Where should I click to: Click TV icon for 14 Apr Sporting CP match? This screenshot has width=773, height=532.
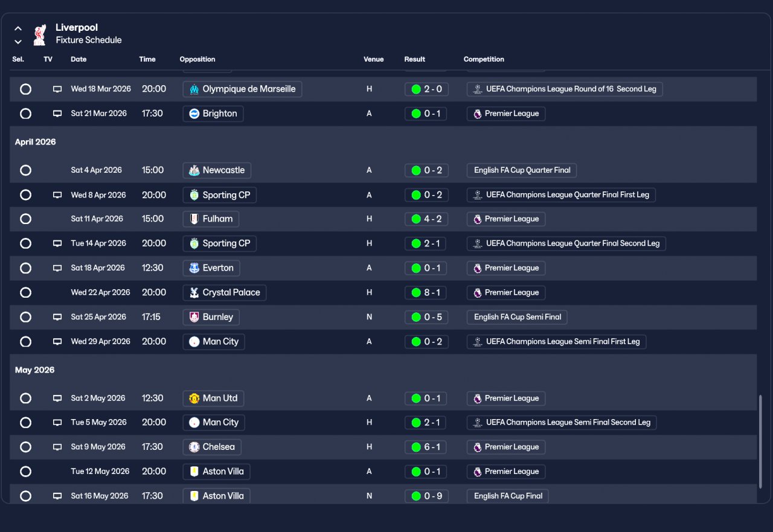click(57, 243)
